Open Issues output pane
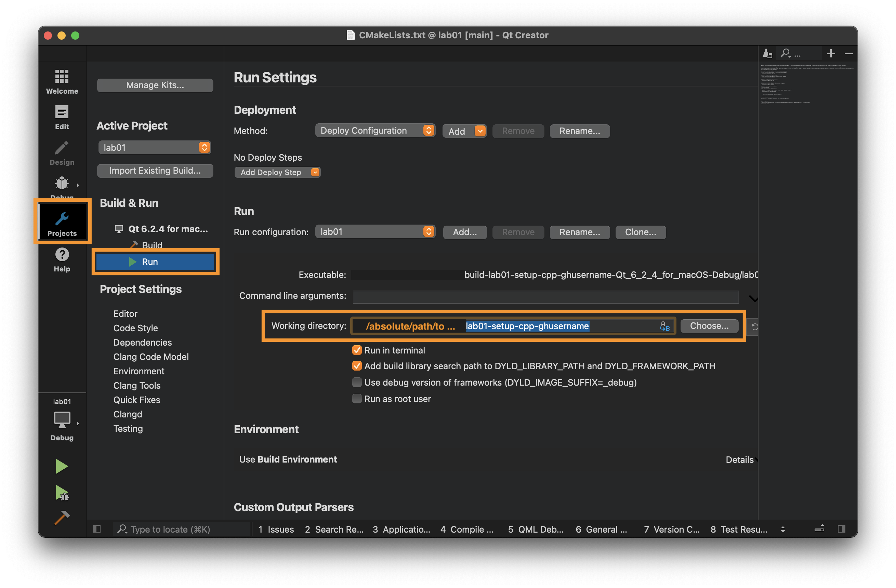This screenshot has width=896, height=588. pyautogui.click(x=276, y=529)
